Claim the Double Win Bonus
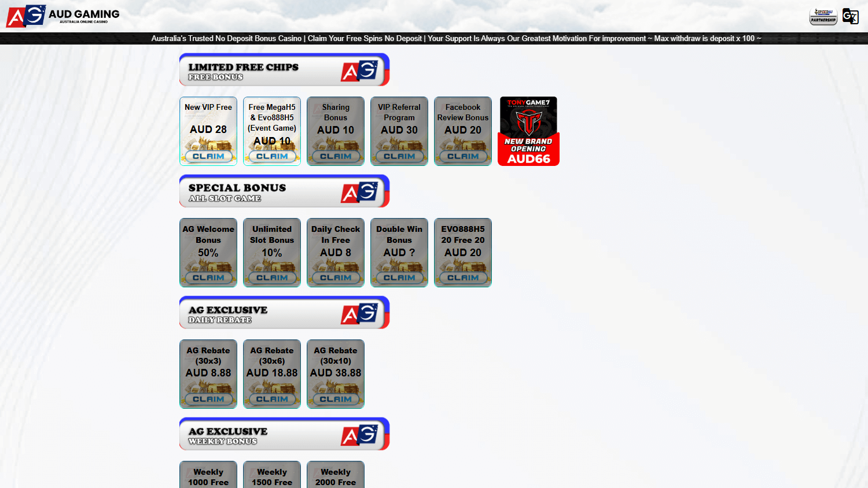868x488 pixels. [x=399, y=278]
